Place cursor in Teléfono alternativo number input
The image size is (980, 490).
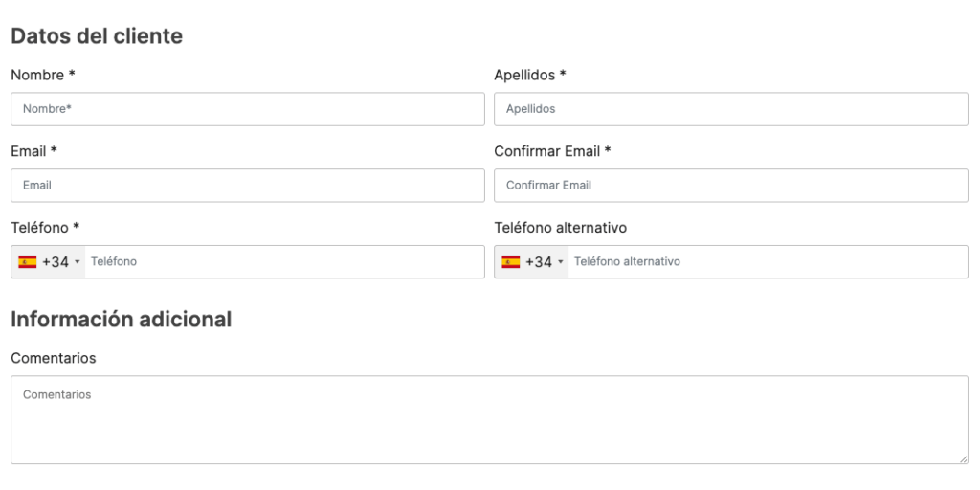click(768, 262)
